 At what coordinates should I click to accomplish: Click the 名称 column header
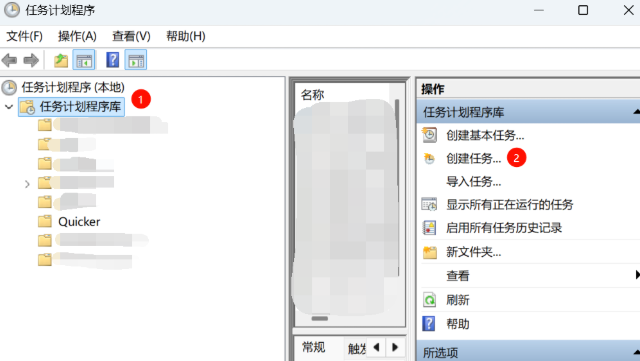[312, 95]
